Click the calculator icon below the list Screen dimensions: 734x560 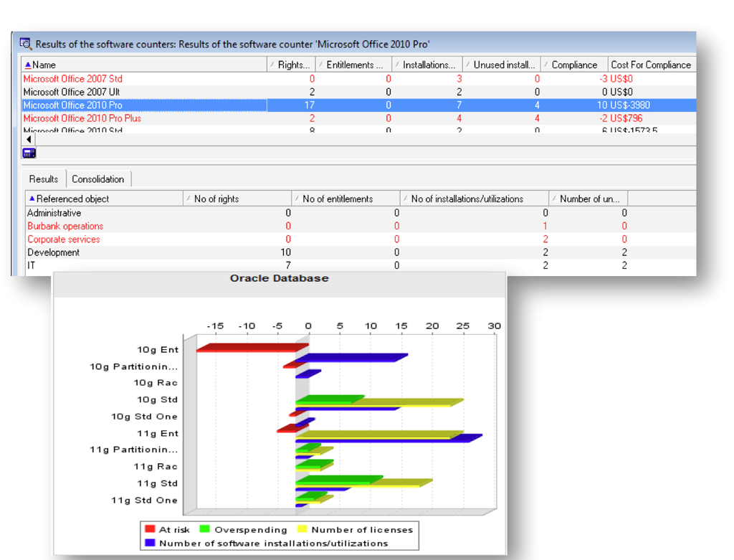click(29, 153)
